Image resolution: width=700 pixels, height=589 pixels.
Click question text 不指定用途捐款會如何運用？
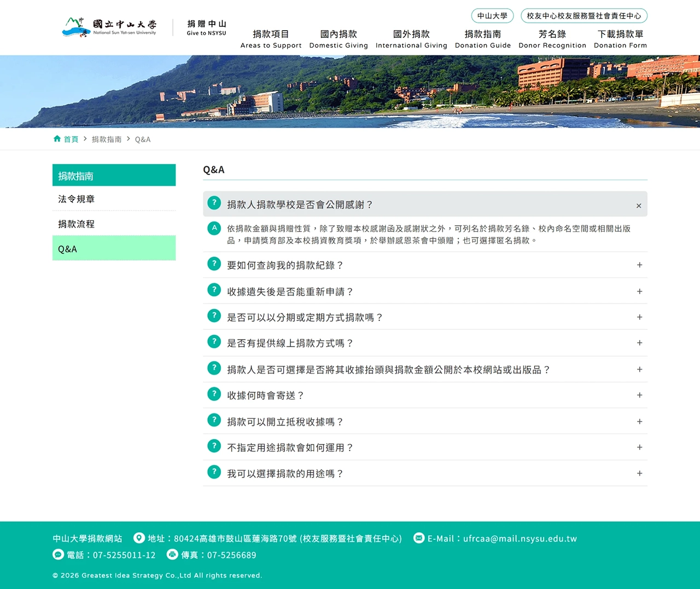(x=290, y=447)
